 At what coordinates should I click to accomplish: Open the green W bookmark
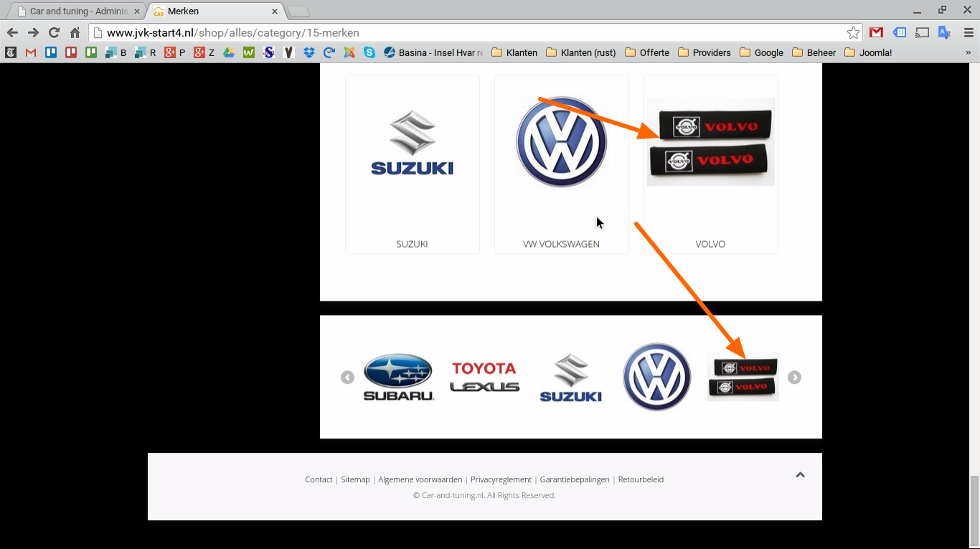click(249, 52)
